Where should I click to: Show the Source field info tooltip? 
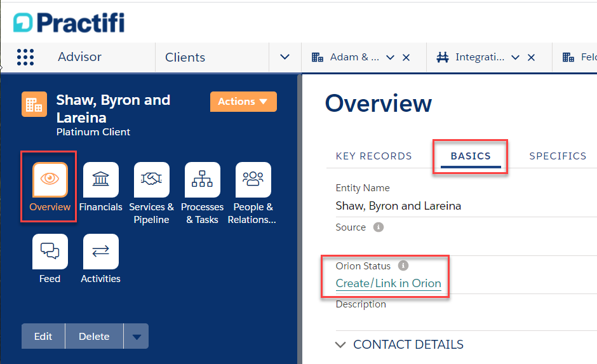[x=378, y=227]
